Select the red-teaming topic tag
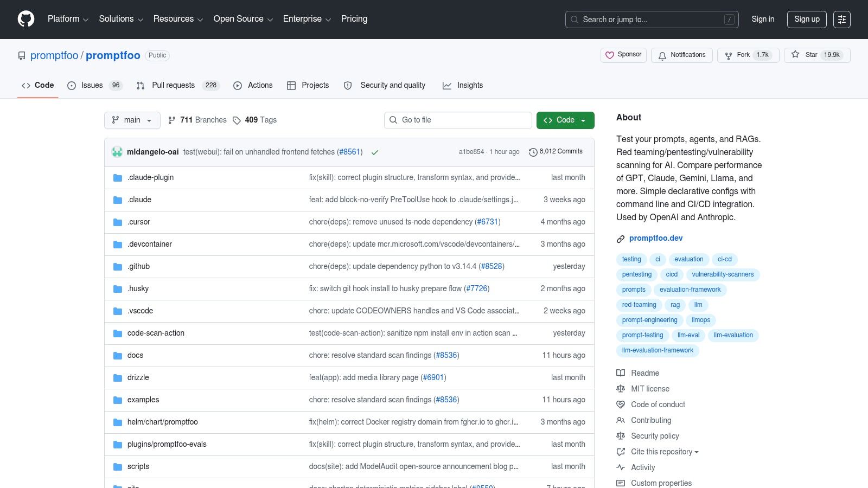Viewport: 868px width, 488px height. point(639,305)
